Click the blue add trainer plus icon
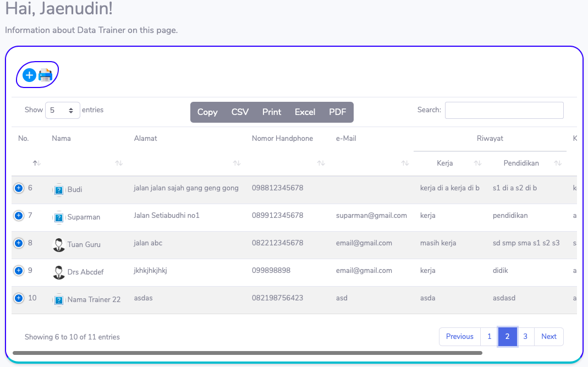 click(29, 75)
